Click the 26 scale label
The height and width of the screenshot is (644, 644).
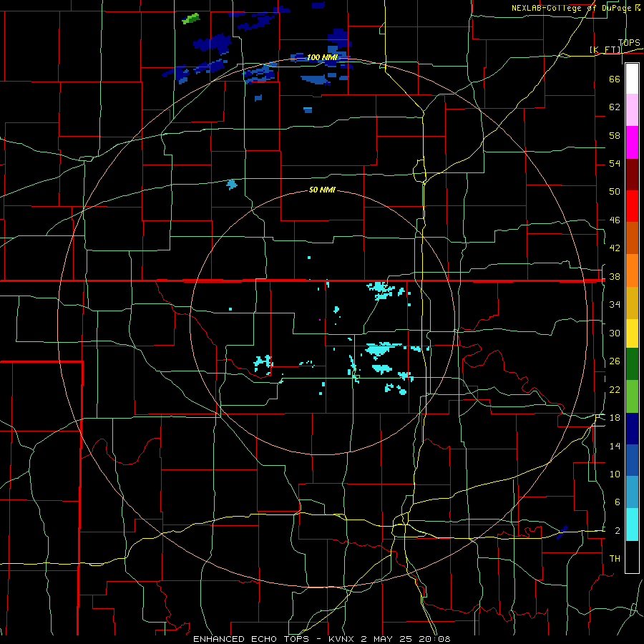coord(615,361)
